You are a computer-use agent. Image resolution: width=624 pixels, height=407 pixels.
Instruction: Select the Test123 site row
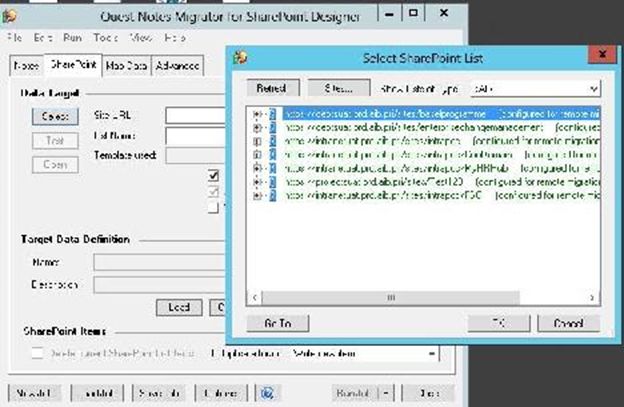pos(442,182)
